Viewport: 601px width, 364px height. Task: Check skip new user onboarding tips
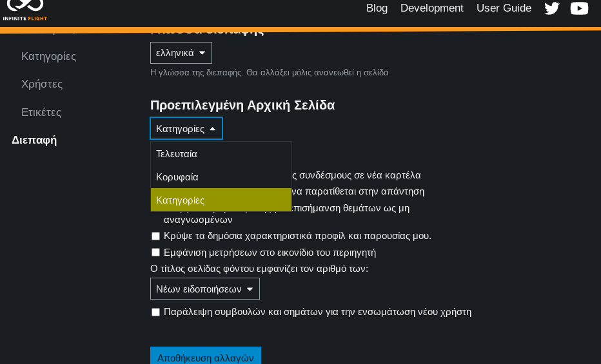[x=155, y=312]
